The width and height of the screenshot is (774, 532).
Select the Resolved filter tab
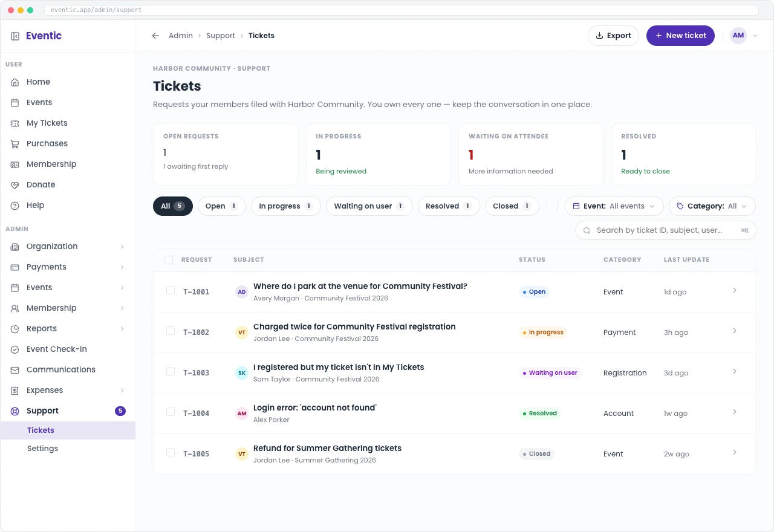tap(449, 206)
